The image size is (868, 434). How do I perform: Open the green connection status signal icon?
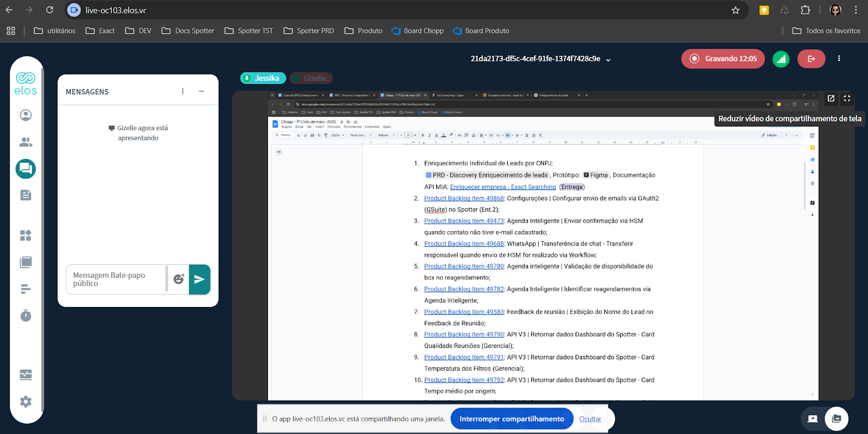781,59
